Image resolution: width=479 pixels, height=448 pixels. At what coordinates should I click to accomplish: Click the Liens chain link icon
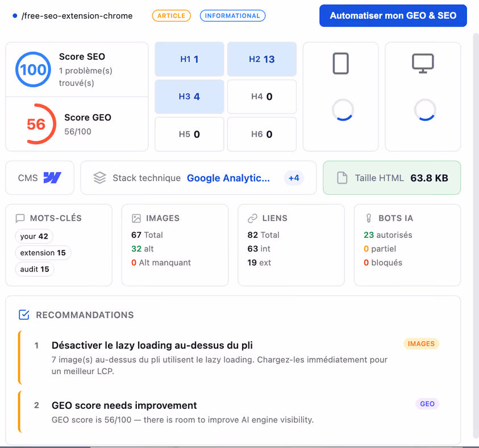coord(252,218)
